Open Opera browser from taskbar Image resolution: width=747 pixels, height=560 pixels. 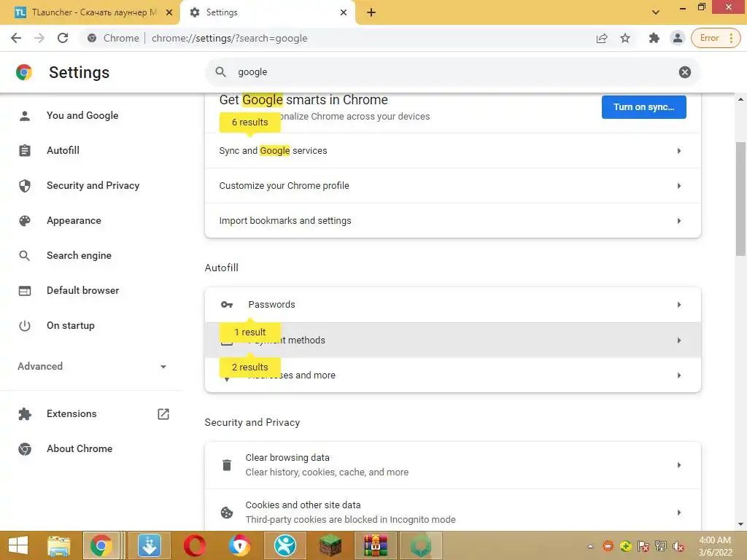point(194,545)
